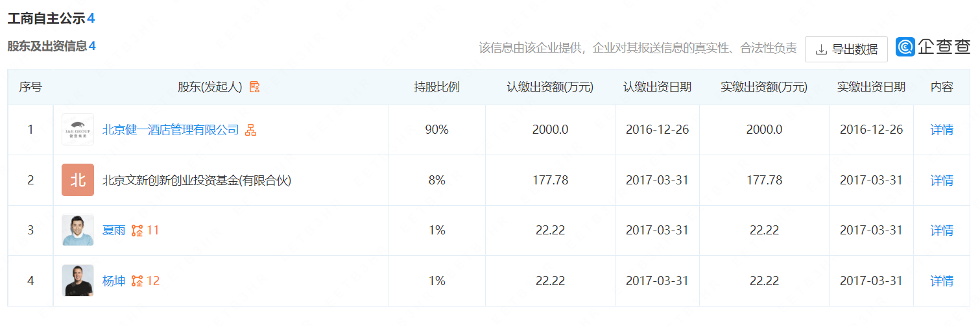
Task: Click the relation icon next to 杨坤
Action: click(x=137, y=281)
